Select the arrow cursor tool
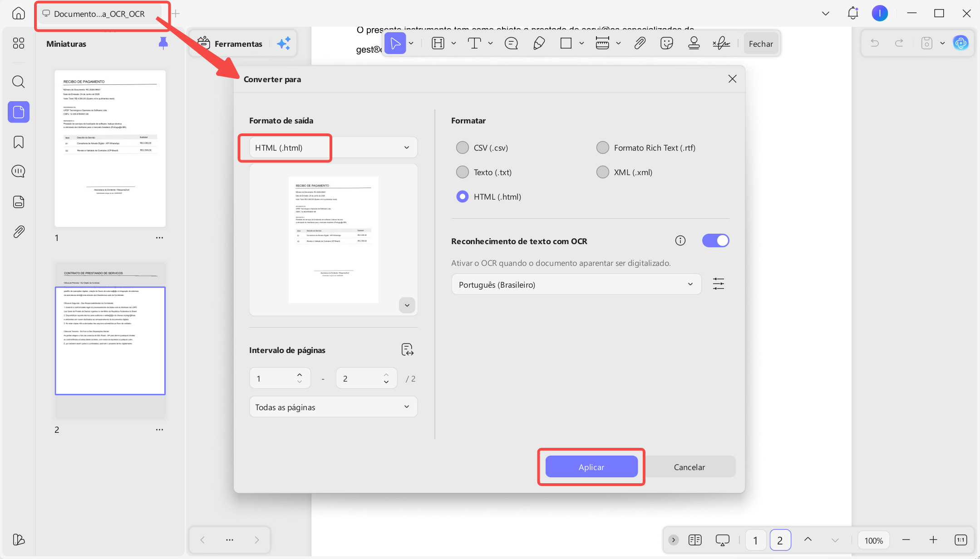 (x=395, y=44)
